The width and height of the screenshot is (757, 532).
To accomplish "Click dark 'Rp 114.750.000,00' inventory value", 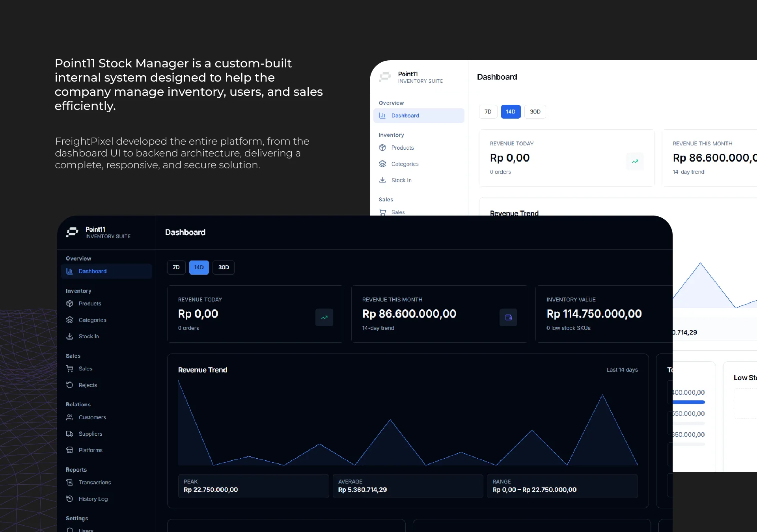I will click(594, 314).
